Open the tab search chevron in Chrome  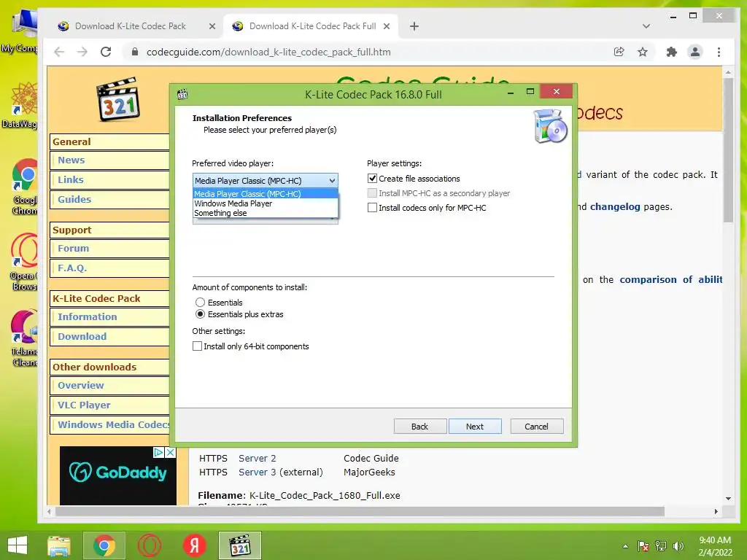coord(646,26)
